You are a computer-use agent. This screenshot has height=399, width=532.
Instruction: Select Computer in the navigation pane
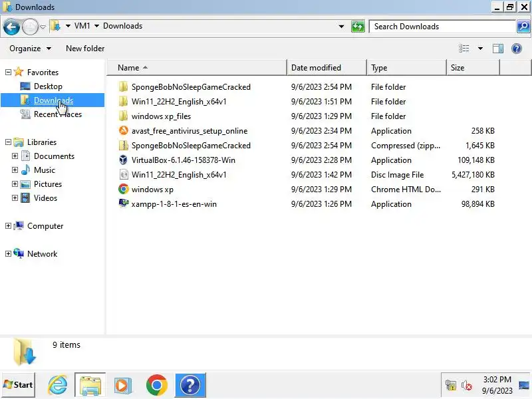point(45,226)
